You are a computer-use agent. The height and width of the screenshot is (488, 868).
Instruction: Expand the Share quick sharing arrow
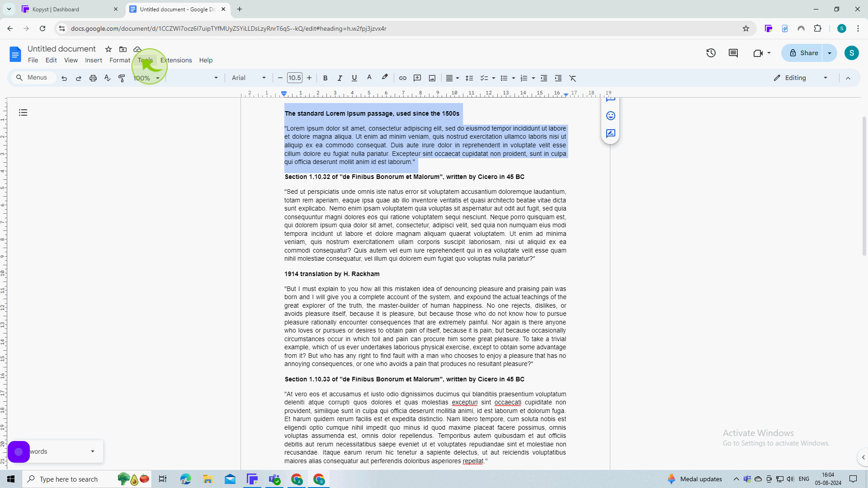830,53
